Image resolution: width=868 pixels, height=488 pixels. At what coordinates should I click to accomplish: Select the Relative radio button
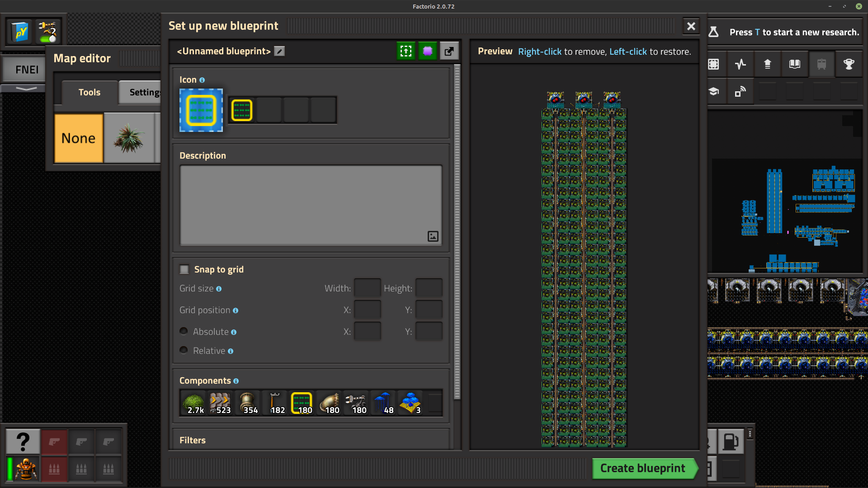click(184, 350)
